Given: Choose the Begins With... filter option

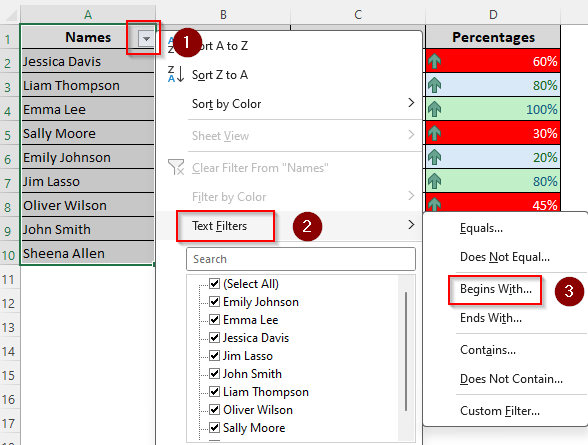Looking at the screenshot, I should pos(496,289).
